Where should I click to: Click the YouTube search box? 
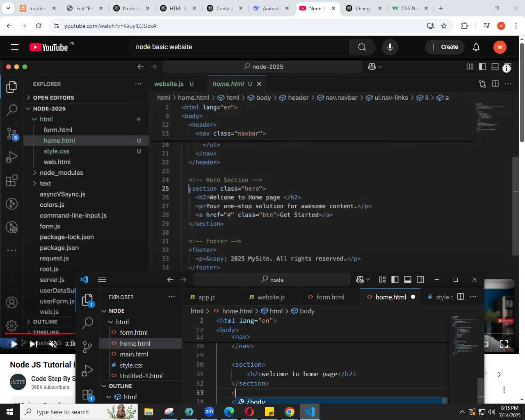click(x=239, y=47)
